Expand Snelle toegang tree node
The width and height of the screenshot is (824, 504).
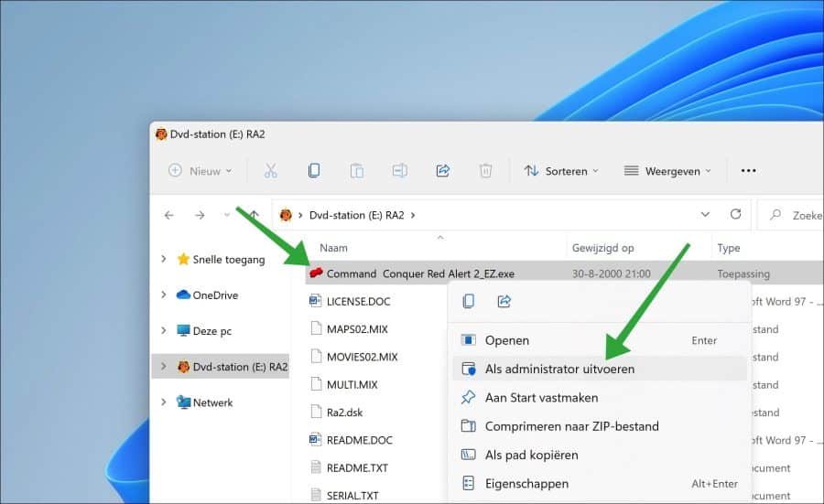coord(164,259)
